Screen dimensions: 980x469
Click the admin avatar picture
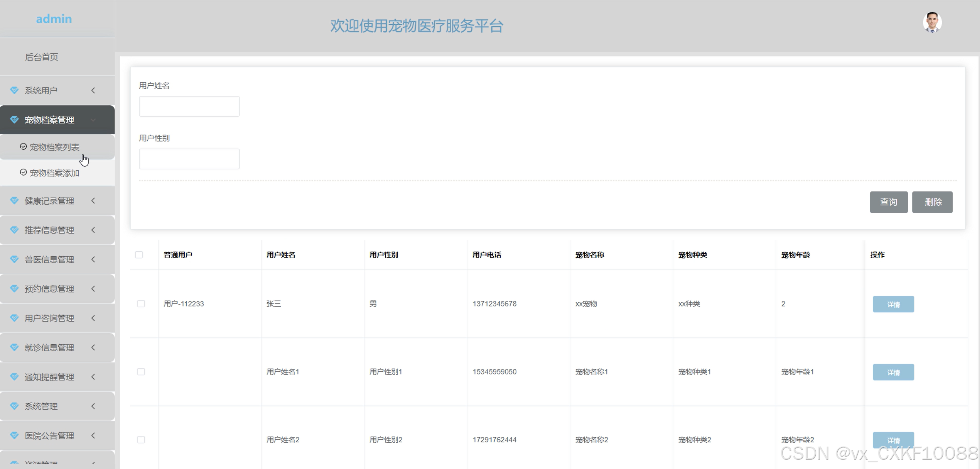click(x=932, y=22)
